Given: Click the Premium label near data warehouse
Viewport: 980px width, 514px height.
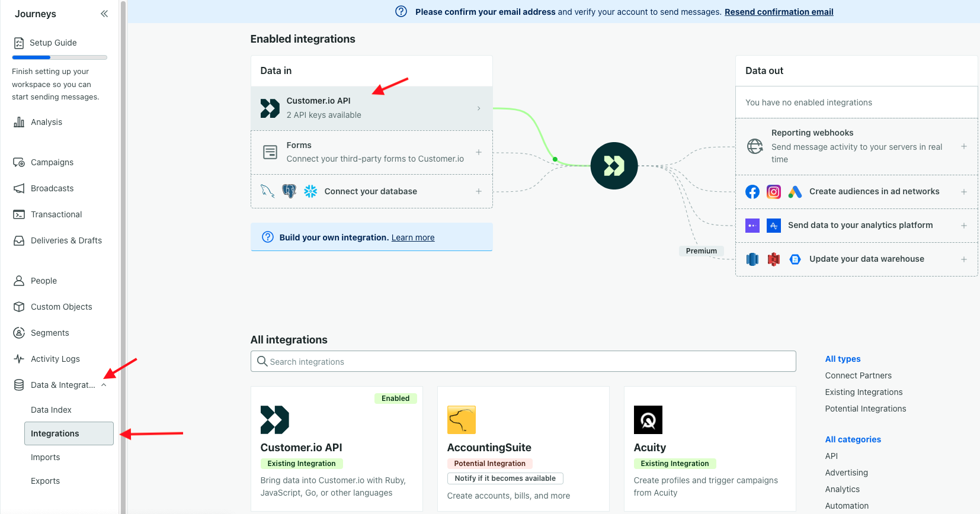Looking at the screenshot, I should 701,251.
